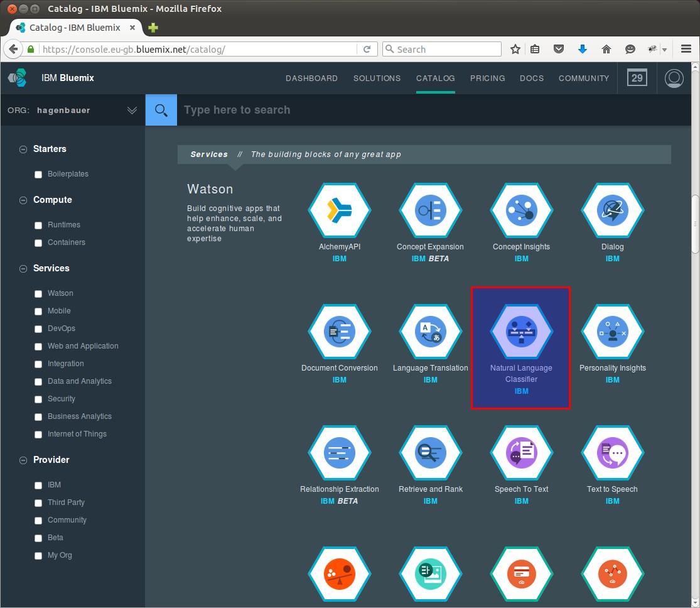This screenshot has height=608, width=700.
Task: Open the calendar icon showing 29
Action: (x=637, y=78)
